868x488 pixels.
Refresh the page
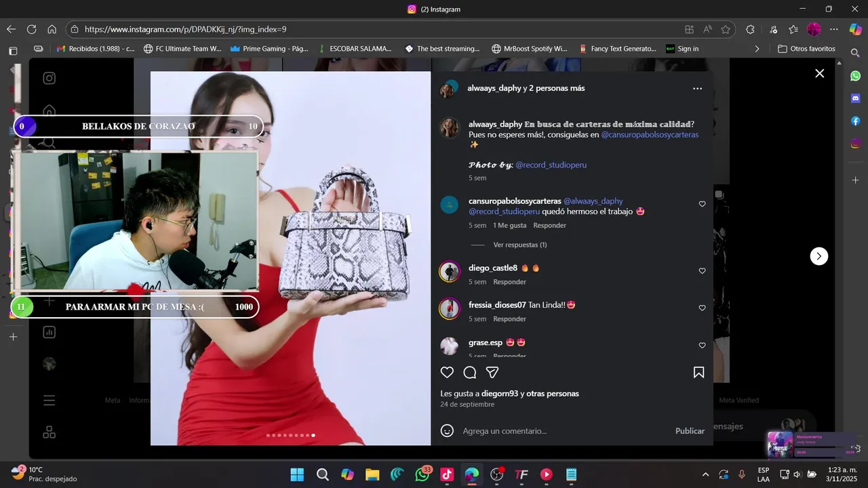click(31, 29)
